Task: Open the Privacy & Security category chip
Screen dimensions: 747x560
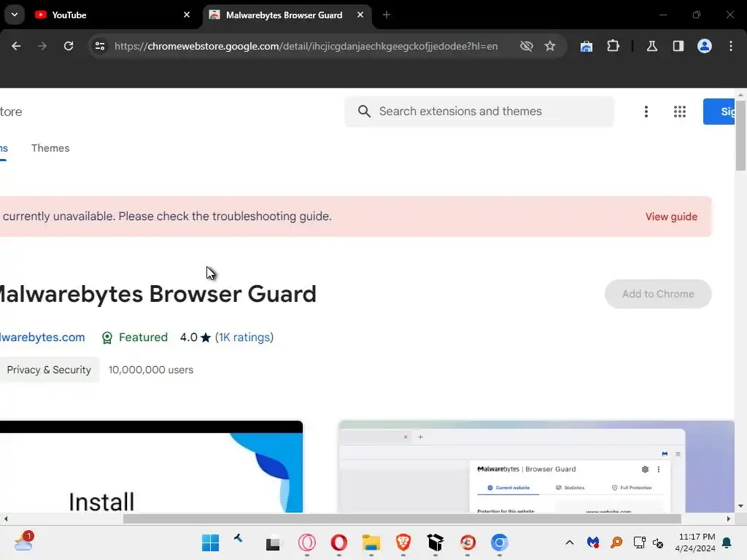Action: click(49, 370)
